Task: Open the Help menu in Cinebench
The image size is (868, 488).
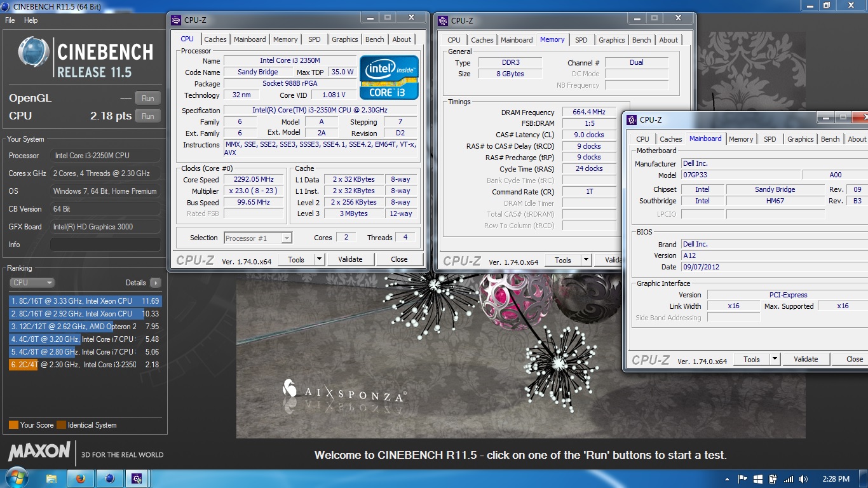Action: pos(31,20)
